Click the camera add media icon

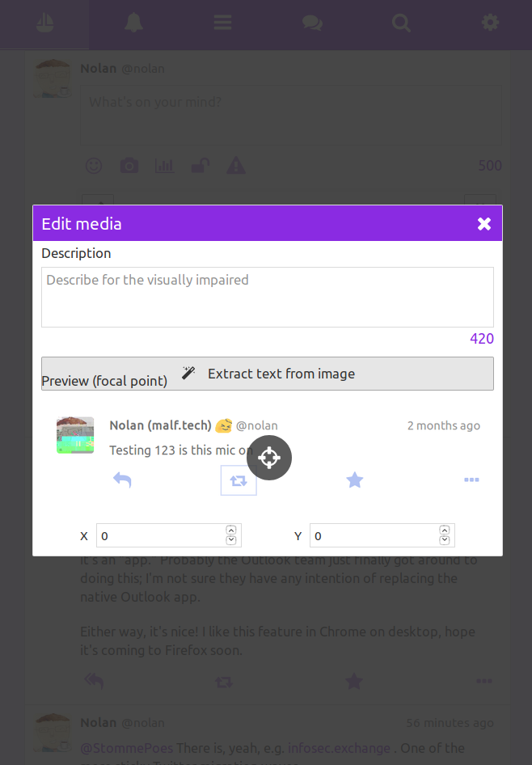tap(129, 166)
